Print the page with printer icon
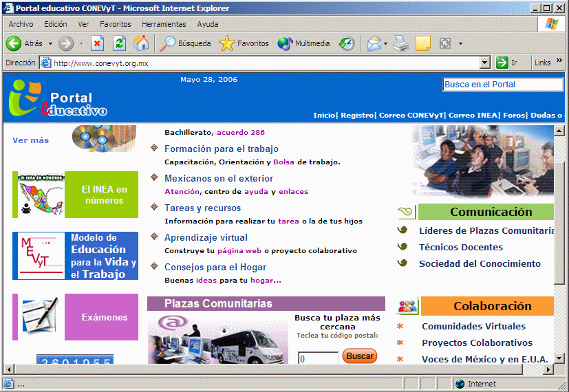This screenshot has height=392, width=569. pos(401,43)
